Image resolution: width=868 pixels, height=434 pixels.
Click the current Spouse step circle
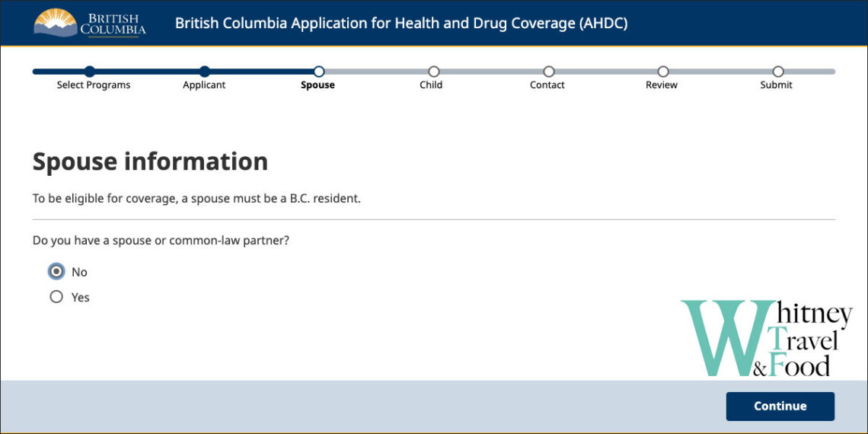[319, 72]
